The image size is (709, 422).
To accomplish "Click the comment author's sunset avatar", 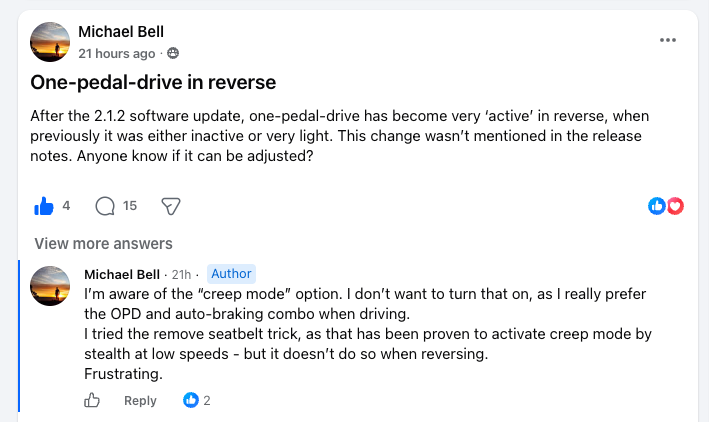I will pyautogui.click(x=50, y=286).
